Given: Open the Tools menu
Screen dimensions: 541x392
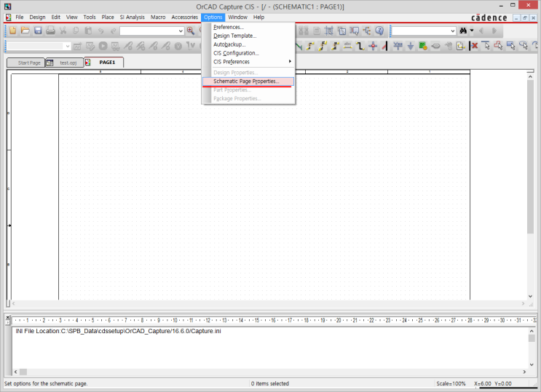Looking at the screenshot, I should coord(90,17).
